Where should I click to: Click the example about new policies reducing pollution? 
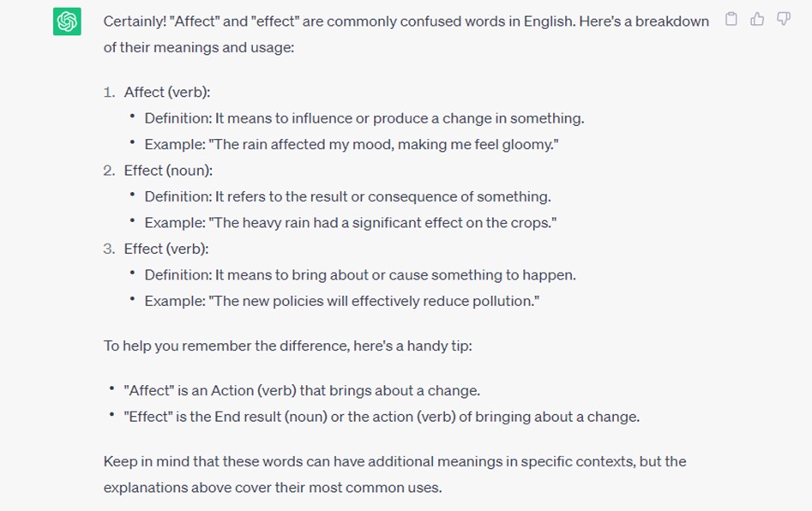tap(341, 300)
